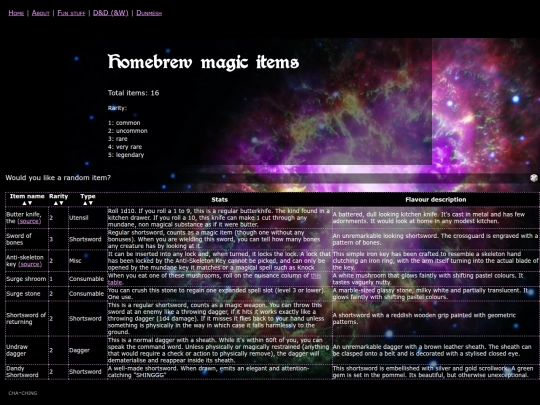Click the Surge stone stats cell
This screenshot has width=540, height=405.
point(220,294)
